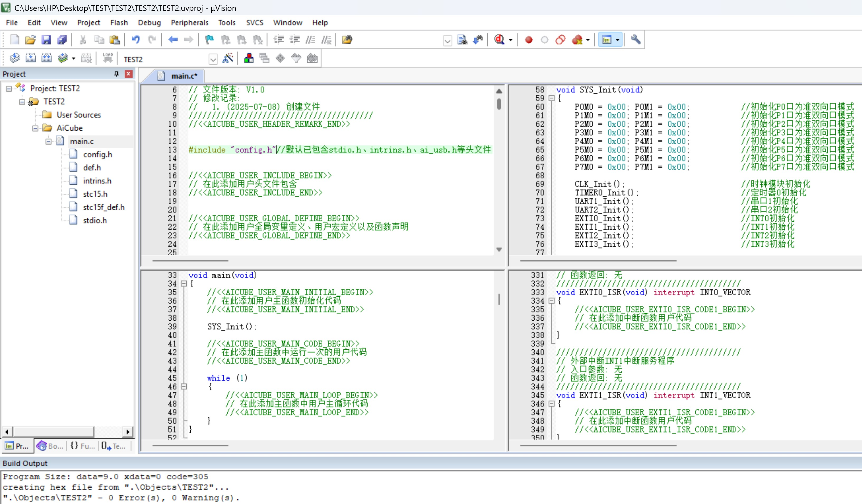Switch to the Books tab at panel bottom
This screenshot has width=862, height=504.
coord(50,446)
